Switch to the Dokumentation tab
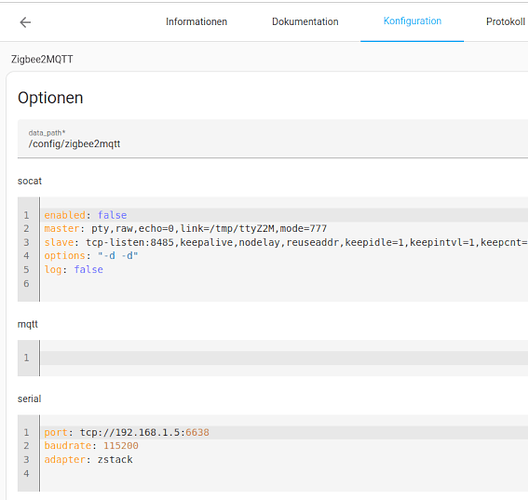The width and height of the screenshot is (528, 500). click(x=305, y=22)
